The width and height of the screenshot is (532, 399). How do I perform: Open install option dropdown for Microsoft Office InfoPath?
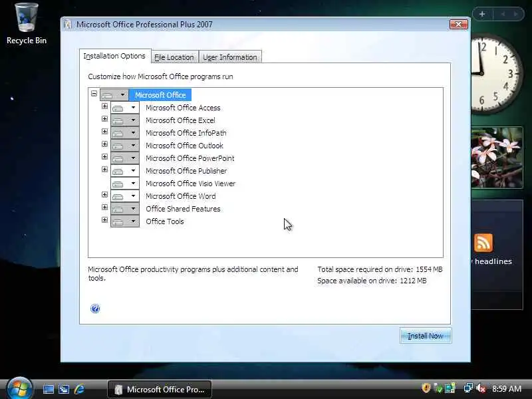(x=125, y=133)
